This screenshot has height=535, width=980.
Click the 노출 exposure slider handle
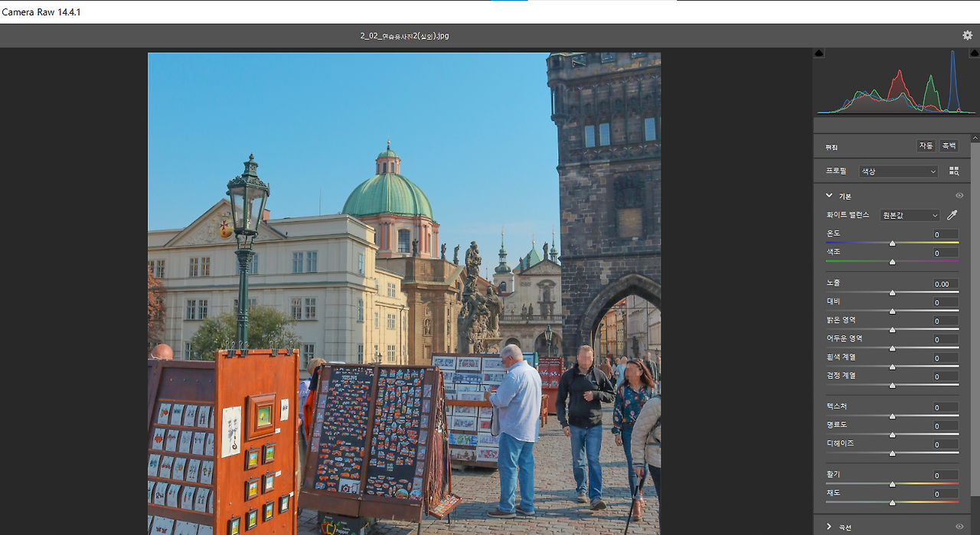[892, 293]
